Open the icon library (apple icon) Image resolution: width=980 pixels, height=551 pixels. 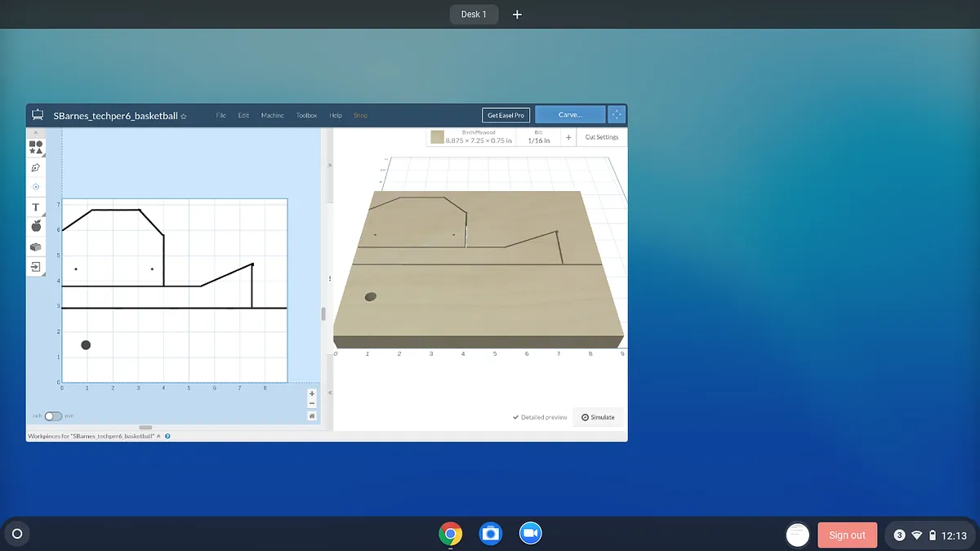36,226
